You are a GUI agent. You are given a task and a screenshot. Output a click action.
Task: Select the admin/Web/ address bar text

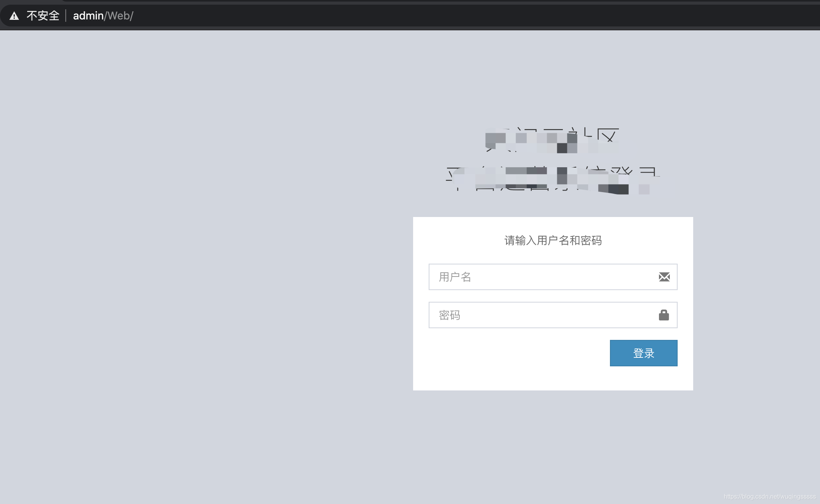click(103, 16)
